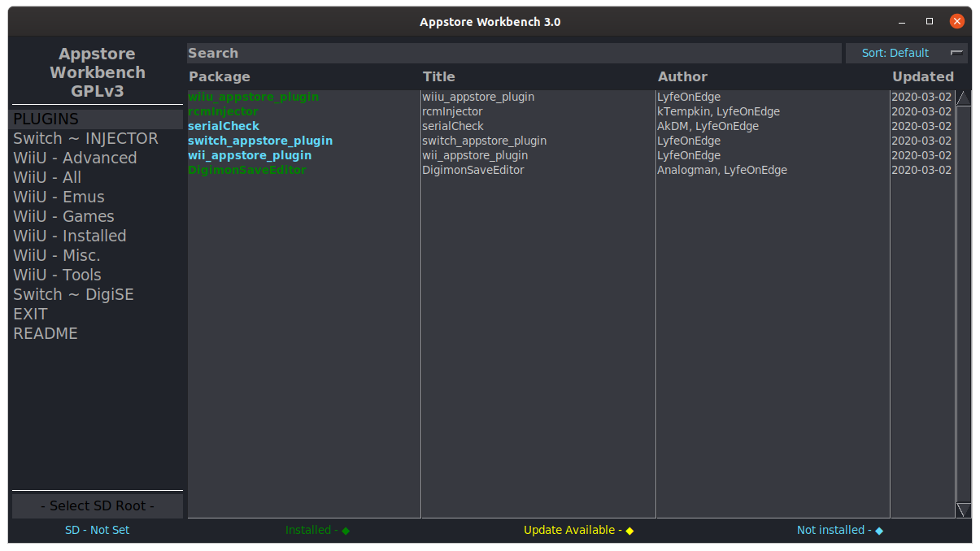Click the Updated column header
This screenshot has height=551, width=980.
coord(923,76)
